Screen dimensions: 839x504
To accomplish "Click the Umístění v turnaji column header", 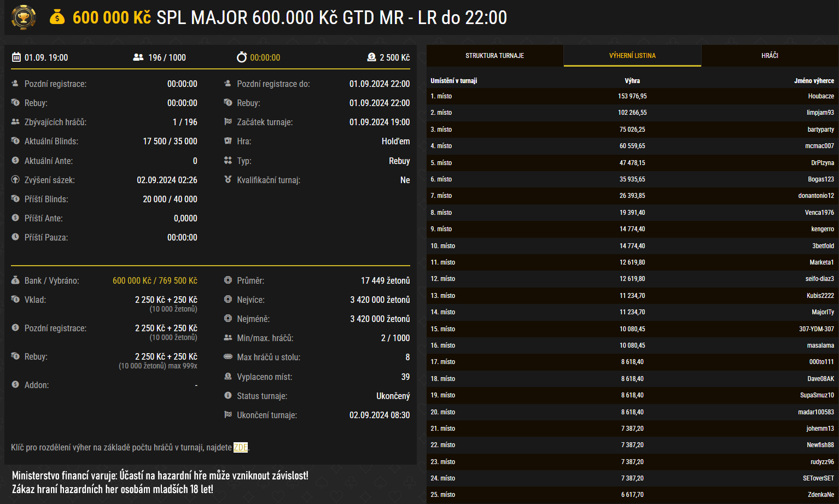I will pyautogui.click(x=454, y=81).
